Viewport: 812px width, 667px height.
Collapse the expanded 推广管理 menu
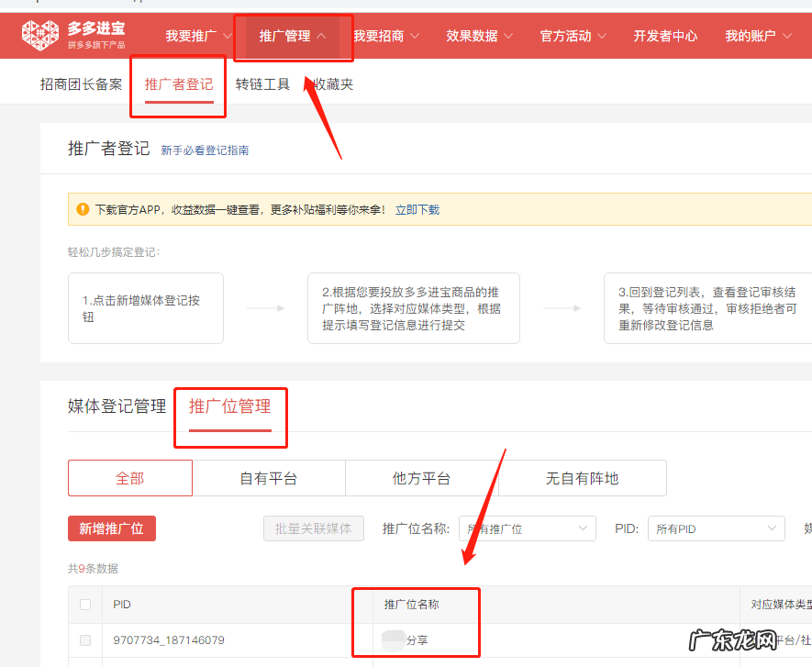289,35
